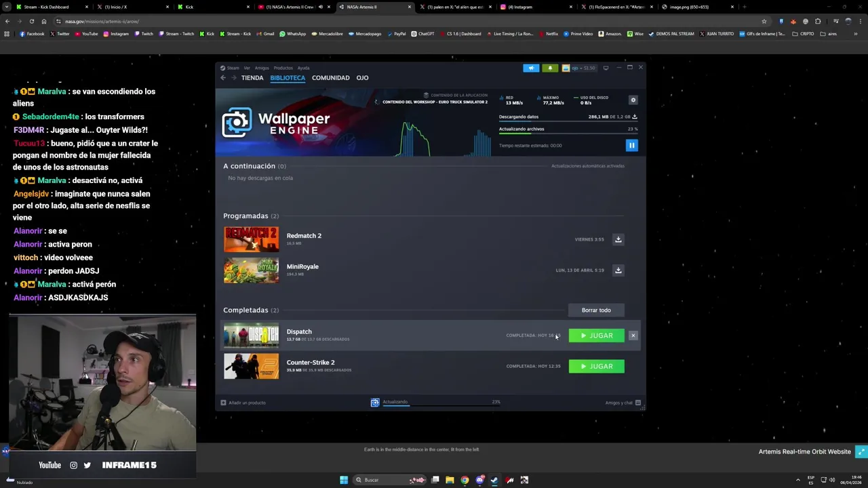Play Counter-Strike 2 with JUGAR button
Image resolution: width=868 pixels, height=488 pixels.
(x=596, y=367)
